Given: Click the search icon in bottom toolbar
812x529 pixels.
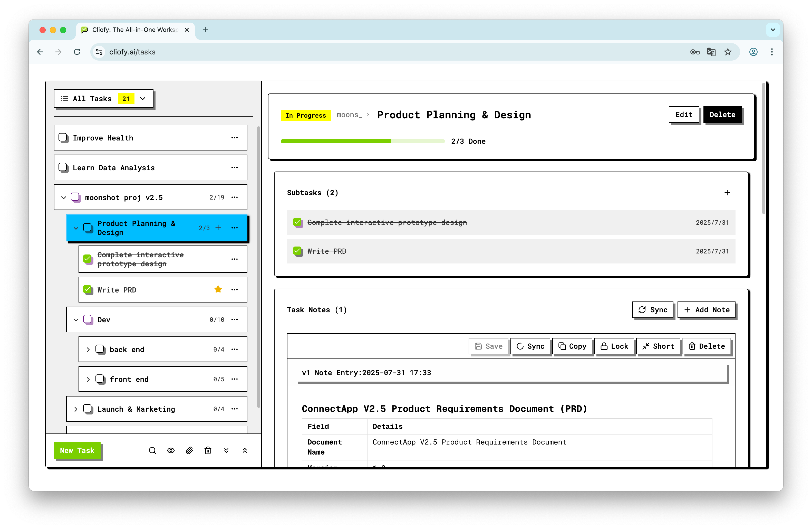Looking at the screenshot, I should [152, 450].
